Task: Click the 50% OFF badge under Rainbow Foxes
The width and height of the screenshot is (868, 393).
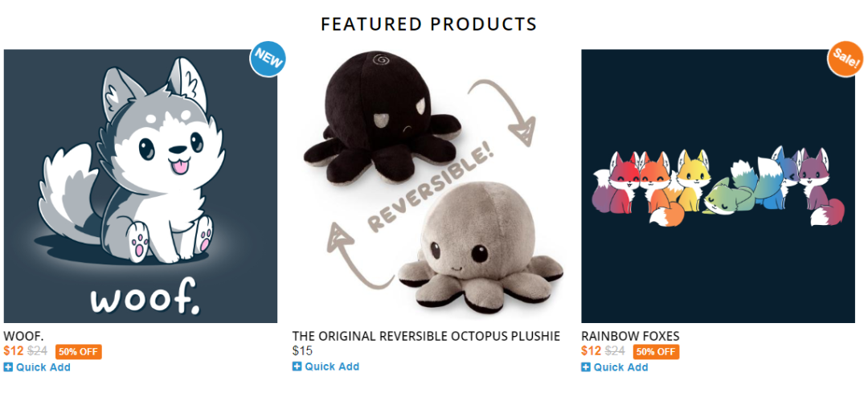Action: click(x=656, y=351)
